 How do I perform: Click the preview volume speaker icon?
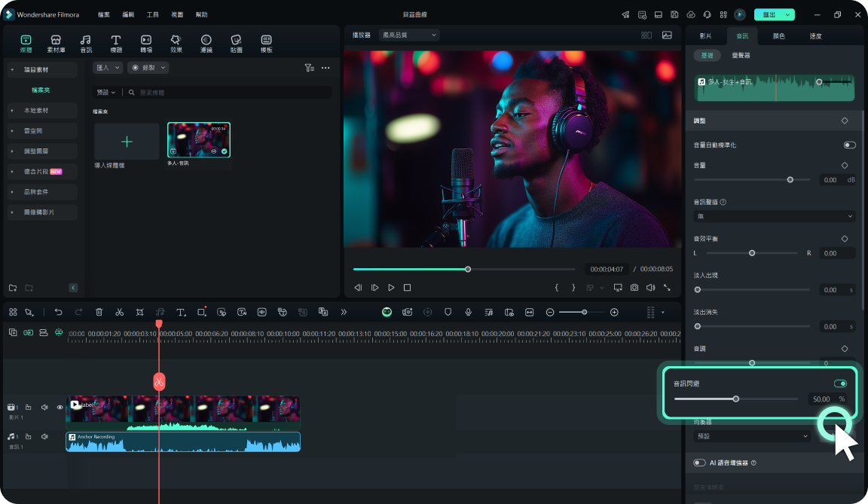pos(650,288)
